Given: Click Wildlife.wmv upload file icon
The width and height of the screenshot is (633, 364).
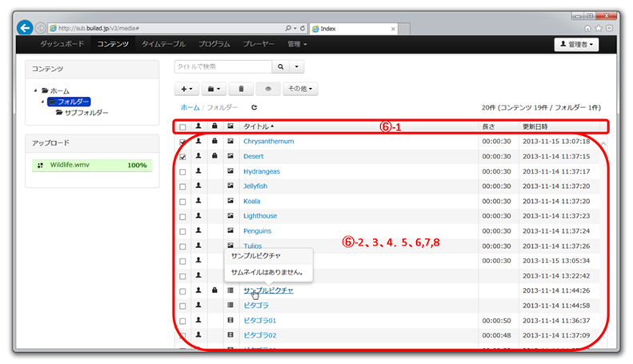Looking at the screenshot, I should [x=40, y=166].
